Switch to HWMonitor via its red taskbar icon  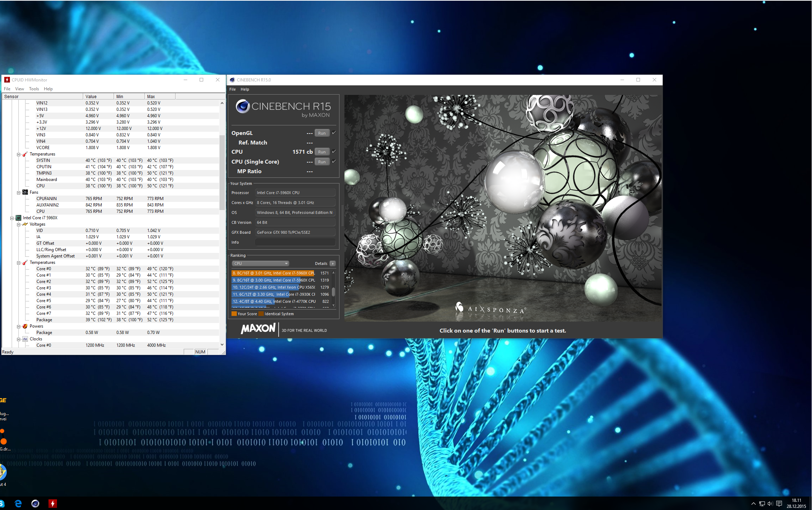pos(53,504)
